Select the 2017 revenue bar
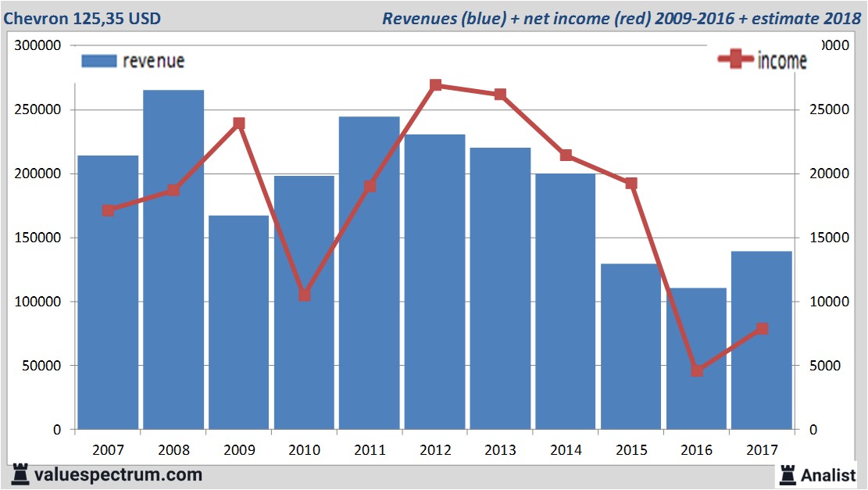Image resolution: width=868 pixels, height=490 pixels. 762,341
